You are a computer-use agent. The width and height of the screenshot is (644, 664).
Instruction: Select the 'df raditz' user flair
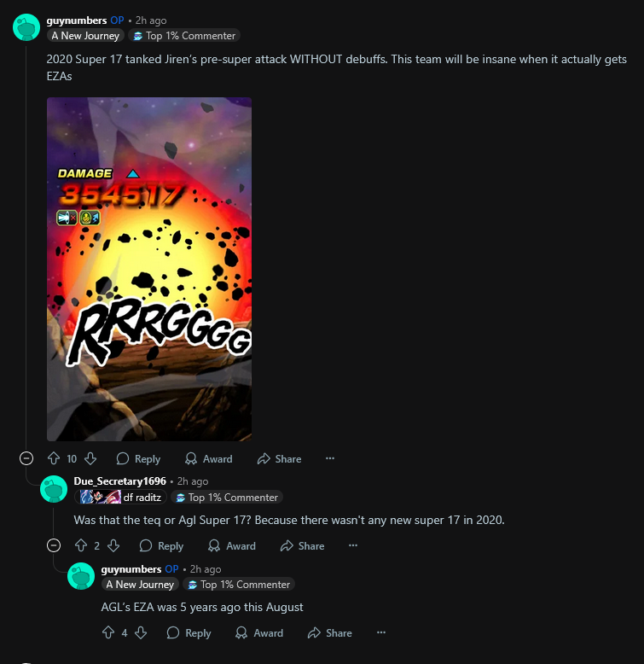tap(120, 498)
